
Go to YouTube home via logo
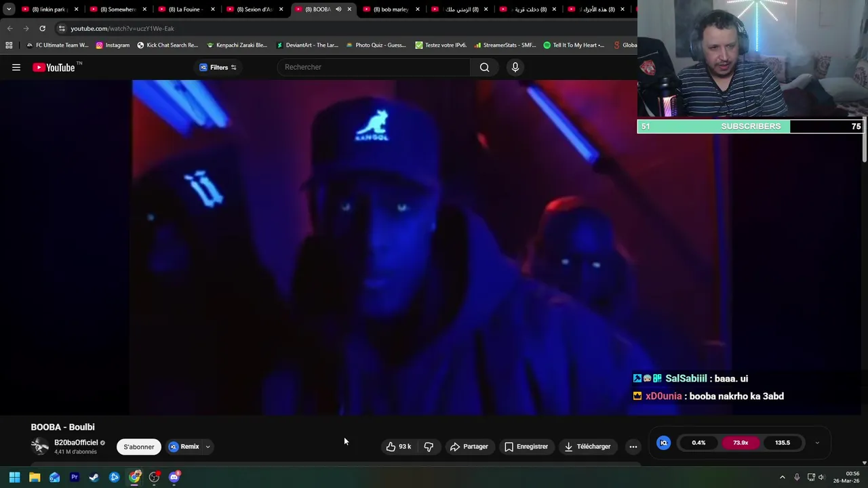click(x=54, y=67)
